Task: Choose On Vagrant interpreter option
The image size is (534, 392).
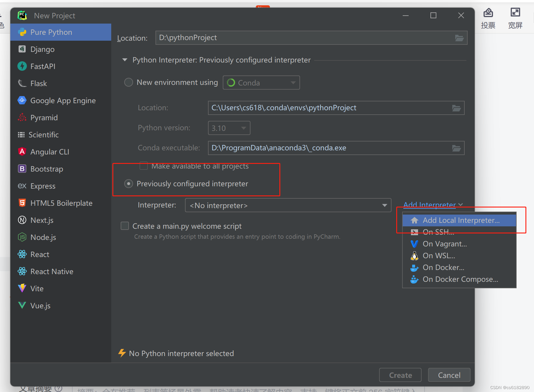Action: pos(460,244)
